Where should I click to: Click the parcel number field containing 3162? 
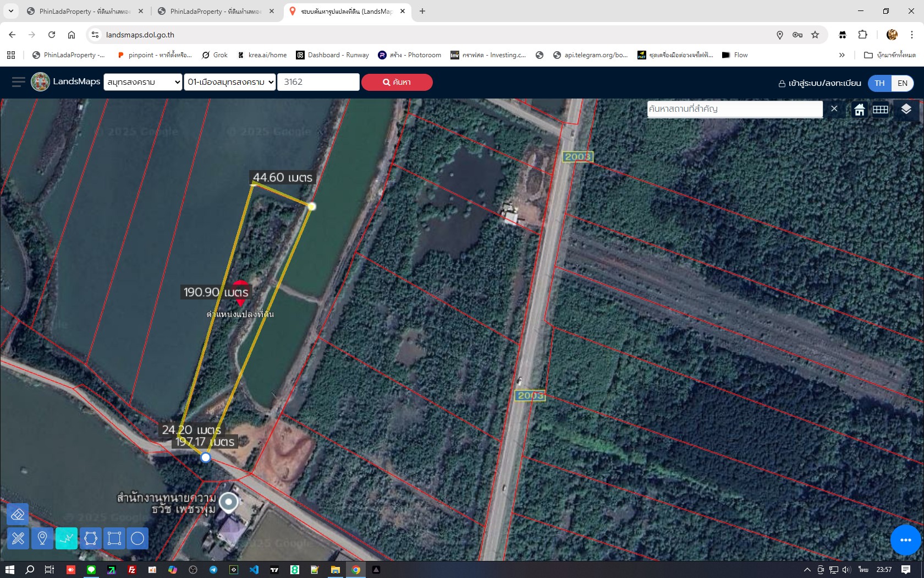coord(318,82)
